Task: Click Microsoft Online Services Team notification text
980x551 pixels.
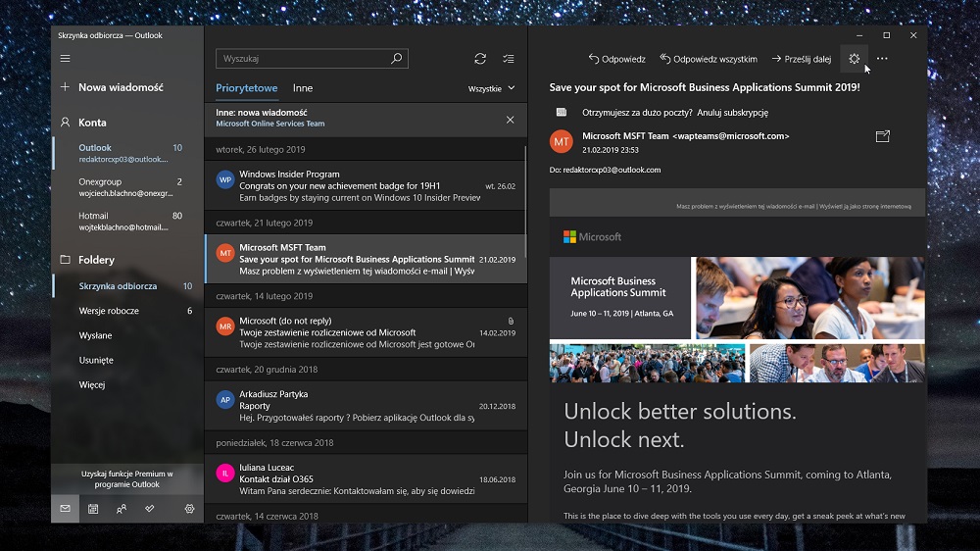Action: 270,124
